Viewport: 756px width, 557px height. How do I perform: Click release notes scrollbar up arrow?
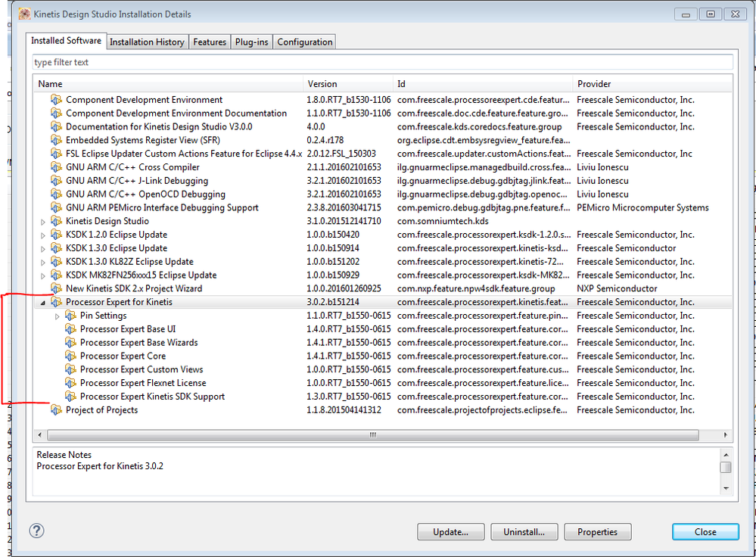point(726,455)
